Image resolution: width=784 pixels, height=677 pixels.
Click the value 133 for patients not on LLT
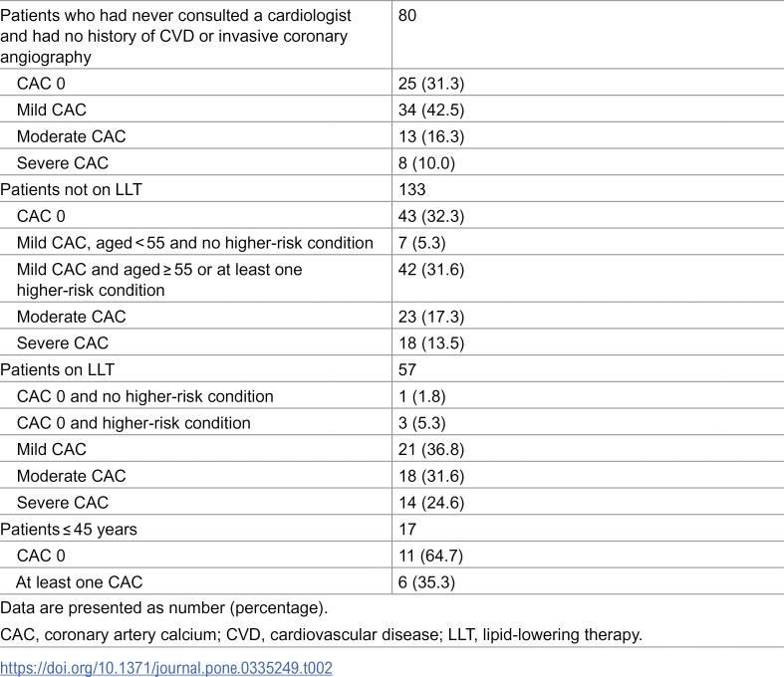coord(412,189)
